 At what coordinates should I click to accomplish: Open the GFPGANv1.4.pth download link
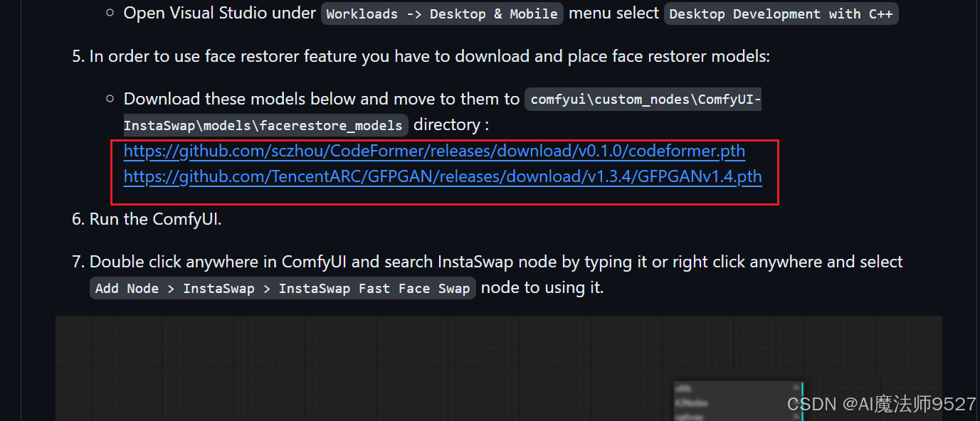click(443, 176)
